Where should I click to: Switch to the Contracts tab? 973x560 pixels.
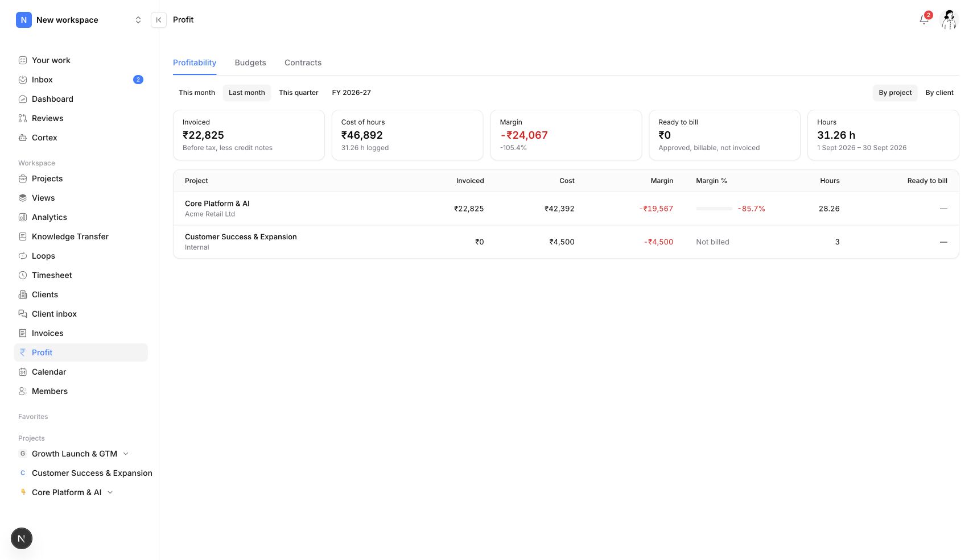point(303,63)
